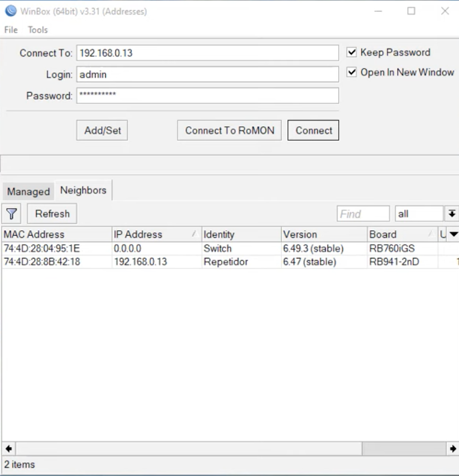The image size is (459, 476).
Task: Sort by MAC Address column header
Action: pos(56,234)
